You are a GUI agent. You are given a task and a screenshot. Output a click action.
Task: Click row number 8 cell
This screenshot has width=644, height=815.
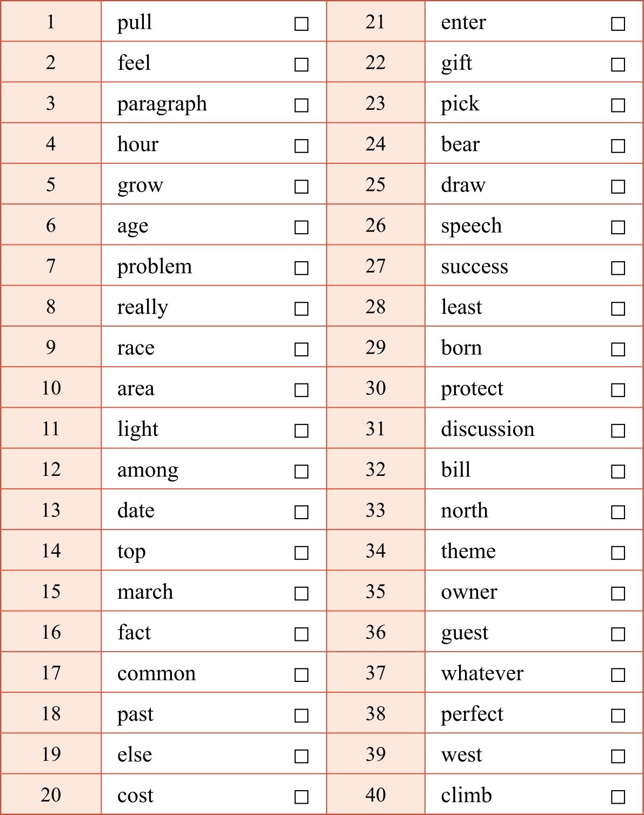tap(51, 307)
